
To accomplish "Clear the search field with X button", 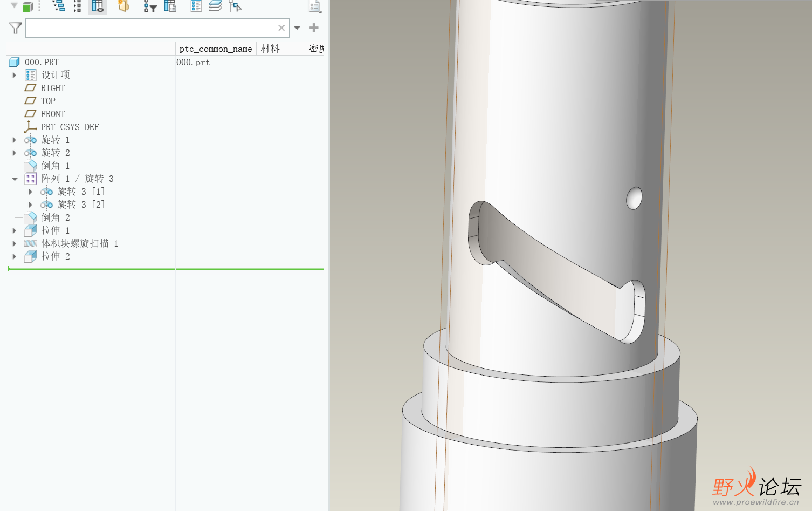I will click(281, 28).
